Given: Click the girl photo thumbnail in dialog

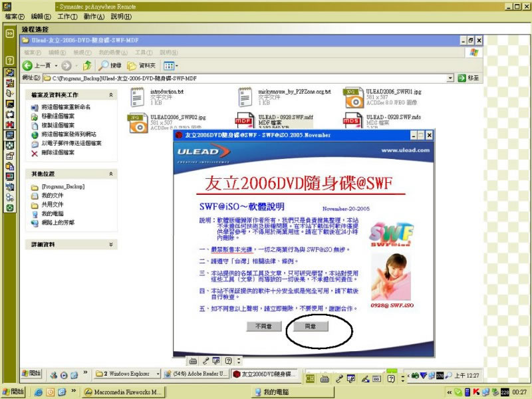Looking at the screenshot, I should coord(391,277).
